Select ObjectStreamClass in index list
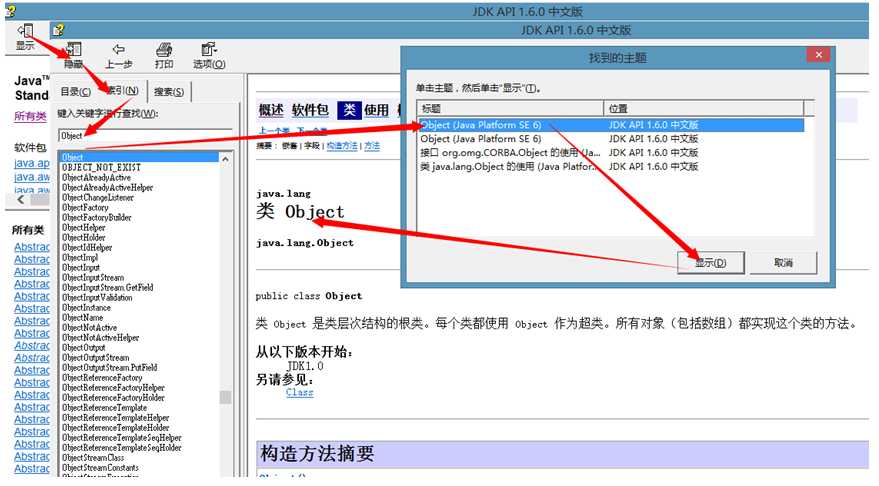Viewport: 879px width, 486px height. [93, 458]
